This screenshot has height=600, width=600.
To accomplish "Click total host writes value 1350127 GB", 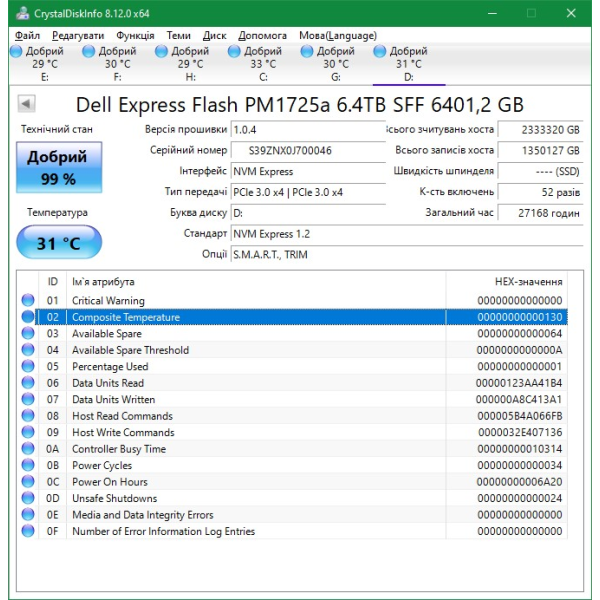I will click(x=540, y=150).
